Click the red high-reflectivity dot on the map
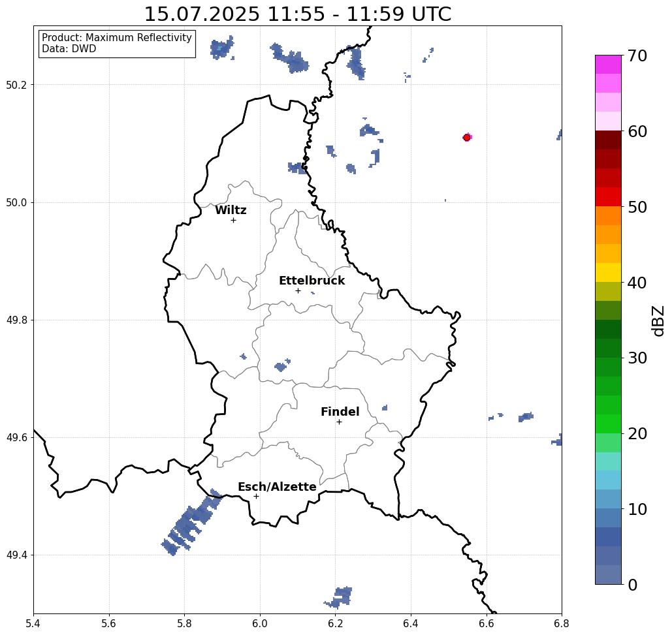This screenshot has height=635, width=672. (467, 138)
